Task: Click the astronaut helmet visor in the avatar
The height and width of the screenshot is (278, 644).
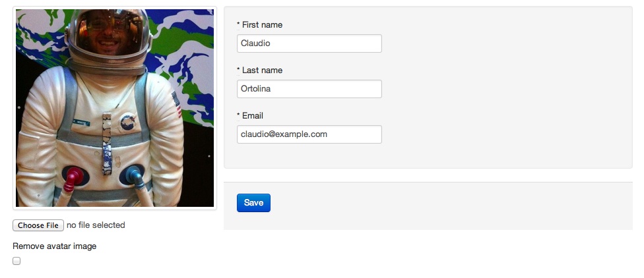Action: 109,31
